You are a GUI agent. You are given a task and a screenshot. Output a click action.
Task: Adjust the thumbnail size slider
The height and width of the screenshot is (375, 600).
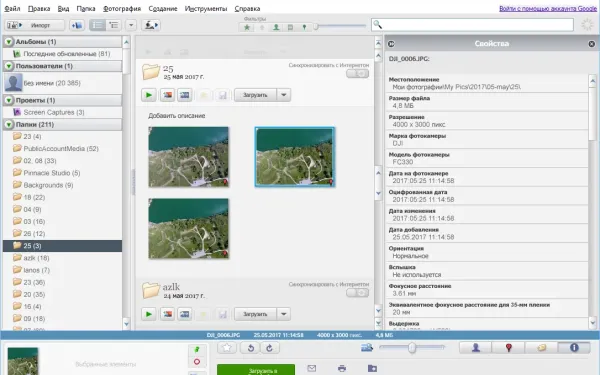coord(412,347)
